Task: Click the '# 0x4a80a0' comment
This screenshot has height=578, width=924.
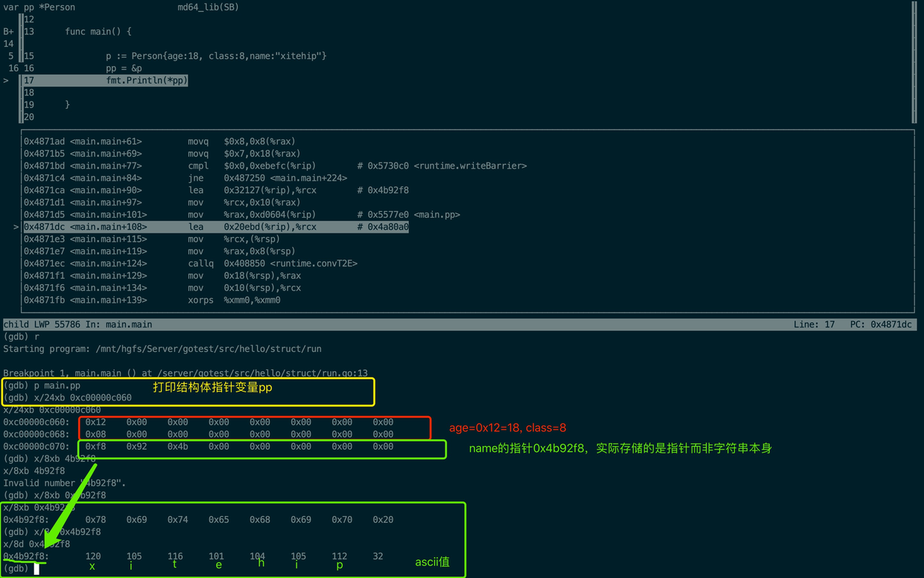Action: click(383, 227)
